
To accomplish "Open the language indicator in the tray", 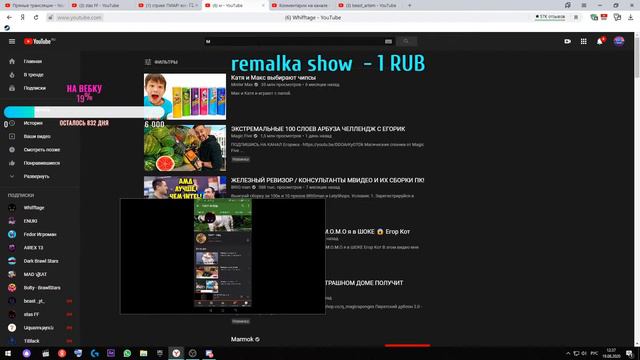I will point(594,353).
